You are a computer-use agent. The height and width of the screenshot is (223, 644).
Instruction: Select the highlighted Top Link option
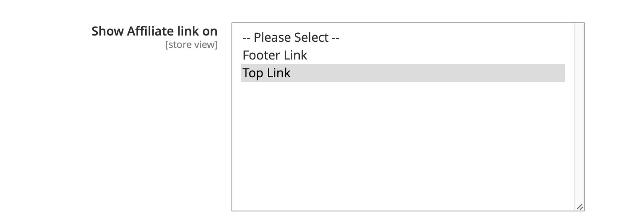(x=402, y=73)
